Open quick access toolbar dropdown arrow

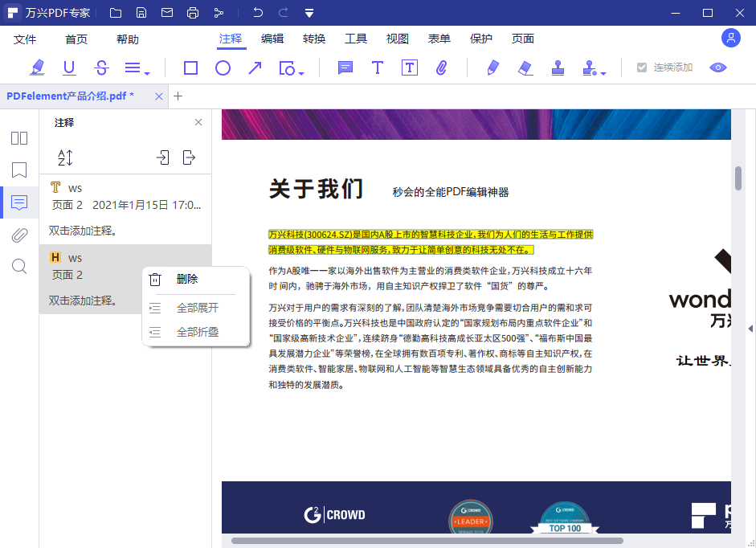coord(309,13)
